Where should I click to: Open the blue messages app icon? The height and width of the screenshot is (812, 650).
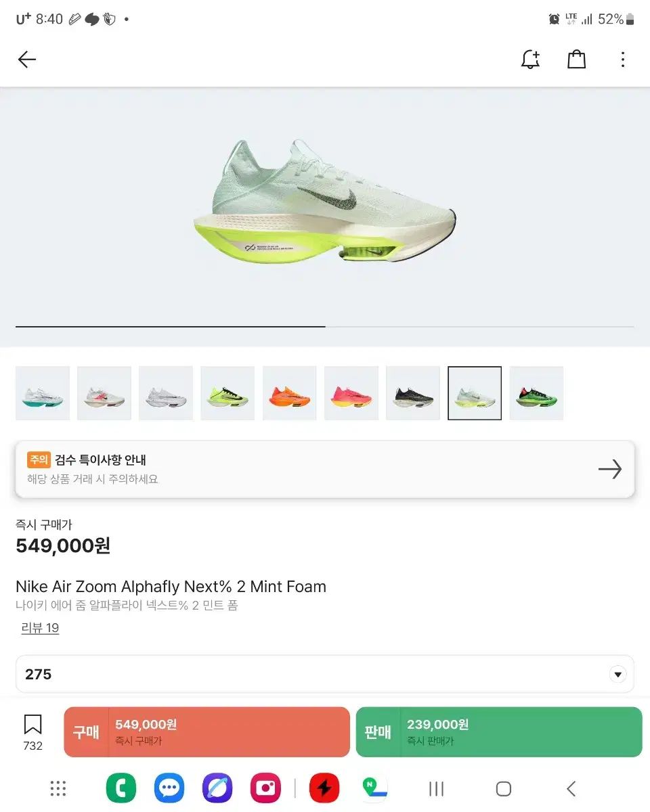pos(169,788)
